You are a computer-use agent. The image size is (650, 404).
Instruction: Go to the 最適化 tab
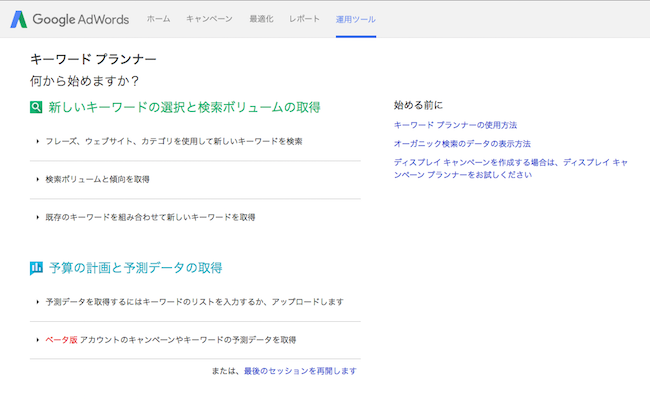(261, 19)
